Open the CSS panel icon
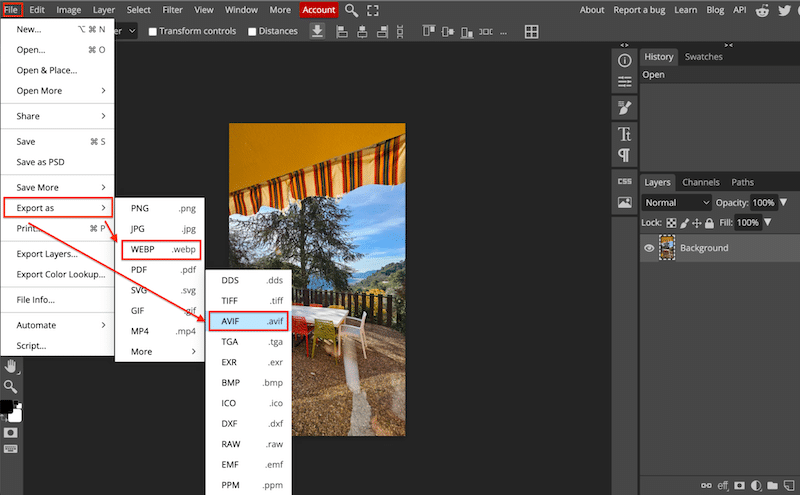800x495 pixels. [x=625, y=181]
